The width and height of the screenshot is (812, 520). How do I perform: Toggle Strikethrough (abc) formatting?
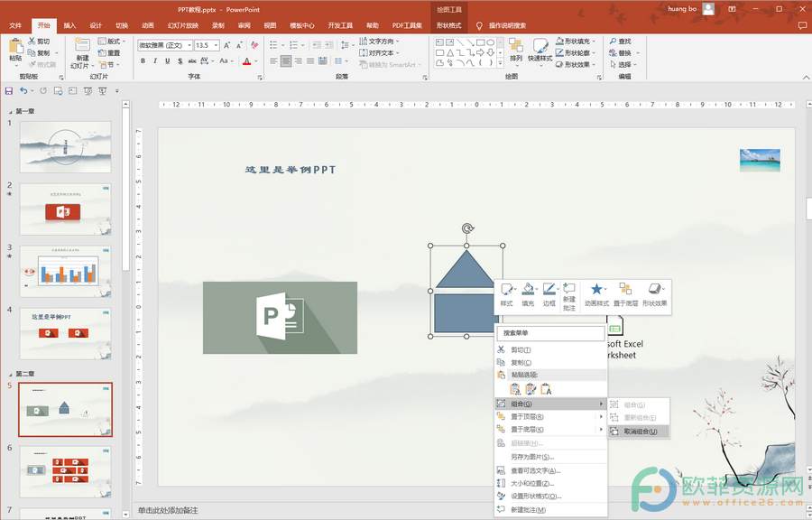pos(192,61)
